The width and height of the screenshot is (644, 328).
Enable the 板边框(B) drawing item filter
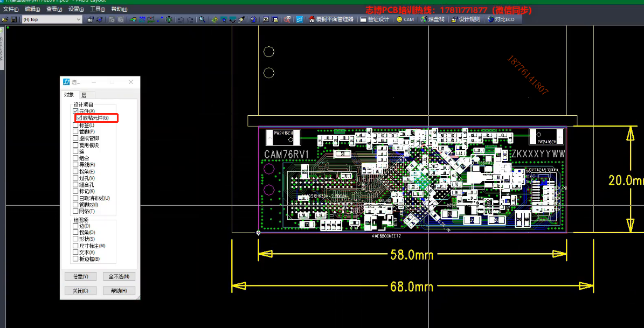[x=75, y=258]
